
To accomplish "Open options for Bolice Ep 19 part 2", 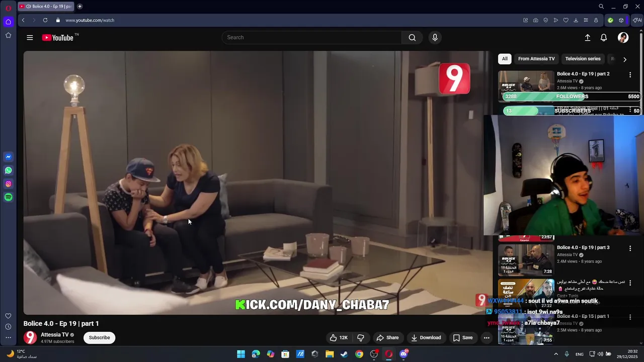I will tap(630, 74).
